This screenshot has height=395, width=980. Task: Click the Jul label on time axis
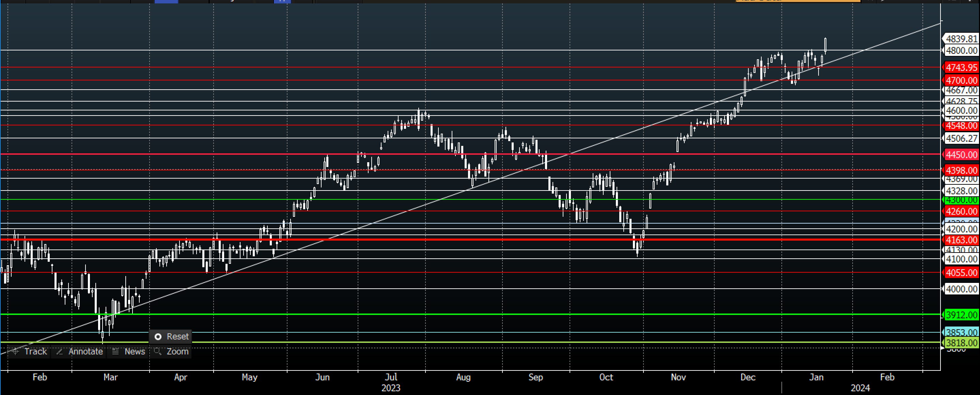391,377
